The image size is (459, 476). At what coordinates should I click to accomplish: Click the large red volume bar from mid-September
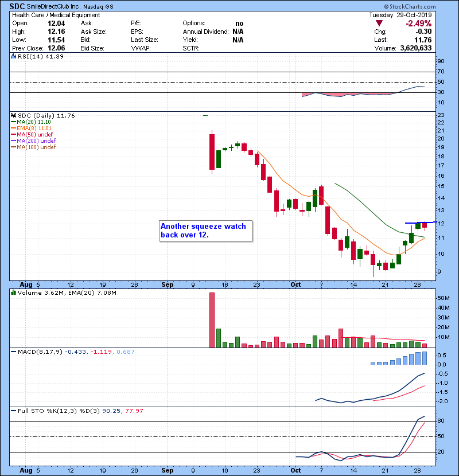click(212, 320)
